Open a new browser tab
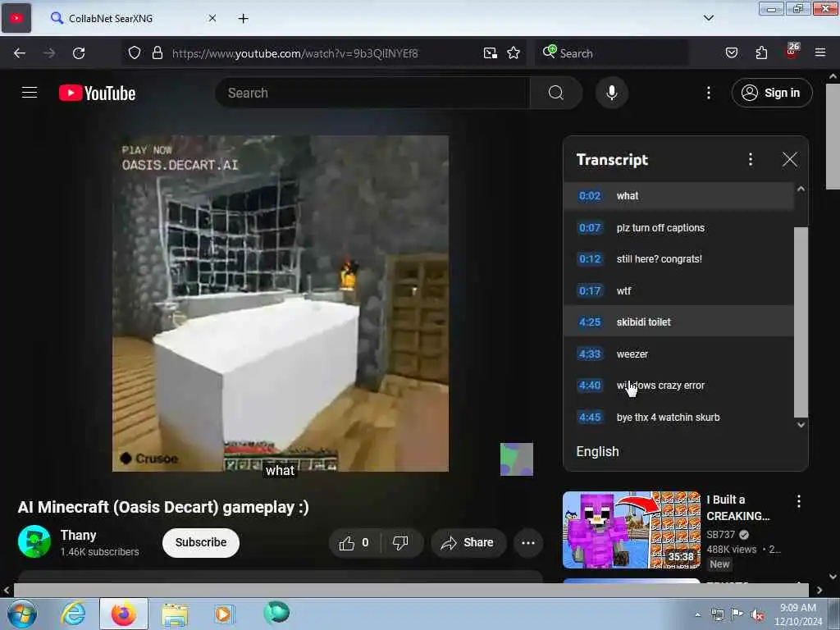 (x=243, y=19)
